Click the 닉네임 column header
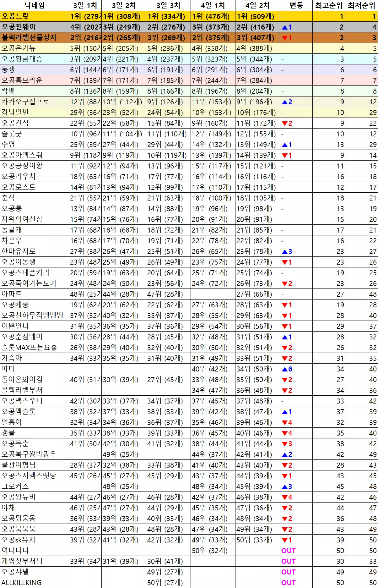378x588 pixels. pyautogui.click(x=35, y=5)
